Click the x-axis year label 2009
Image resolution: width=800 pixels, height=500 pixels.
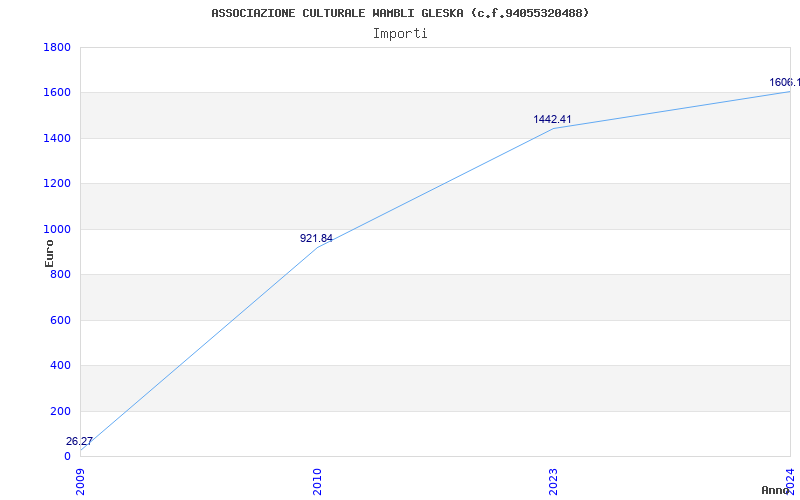point(81,482)
